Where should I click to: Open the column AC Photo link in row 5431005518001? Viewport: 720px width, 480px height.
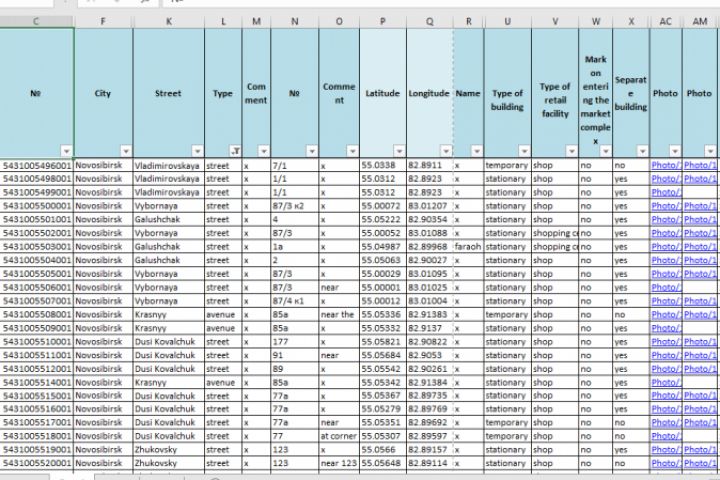click(x=666, y=436)
